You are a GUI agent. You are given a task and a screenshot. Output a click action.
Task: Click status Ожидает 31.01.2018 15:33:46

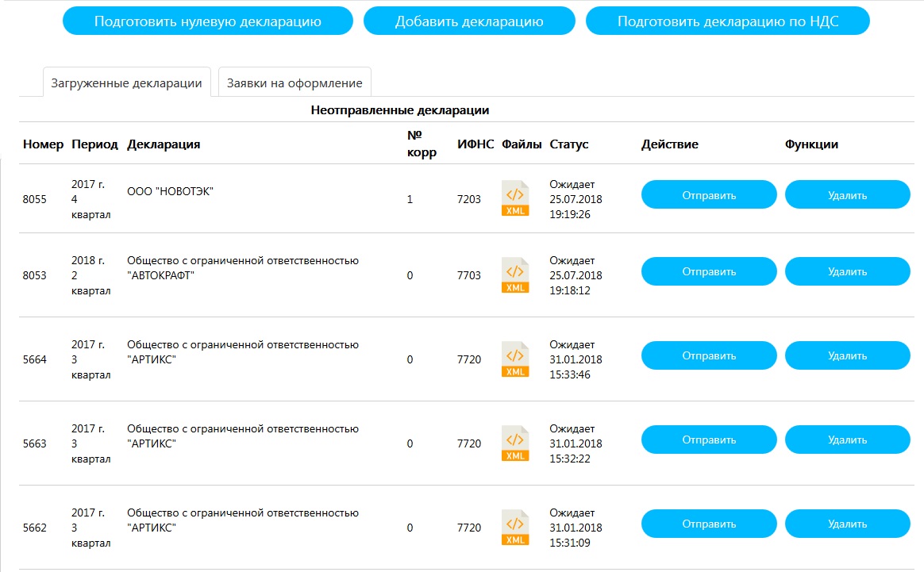pyautogui.click(x=576, y=359)
